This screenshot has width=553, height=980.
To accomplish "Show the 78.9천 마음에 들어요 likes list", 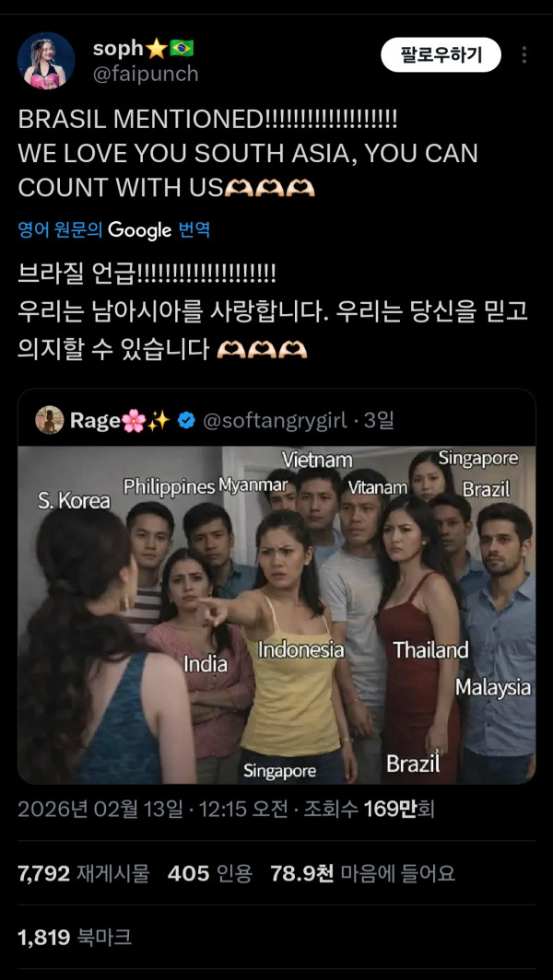I will coord(362,873).
